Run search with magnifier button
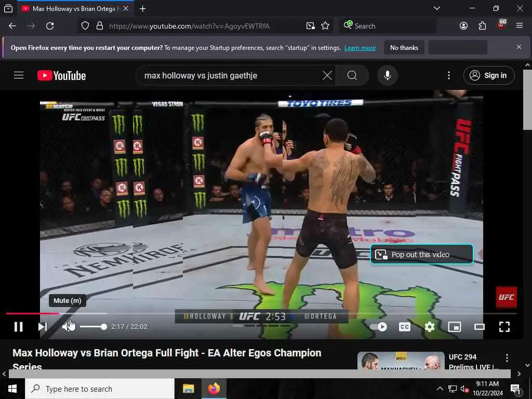The height and width of the screenshot is (399, 532). pos(352,75)
